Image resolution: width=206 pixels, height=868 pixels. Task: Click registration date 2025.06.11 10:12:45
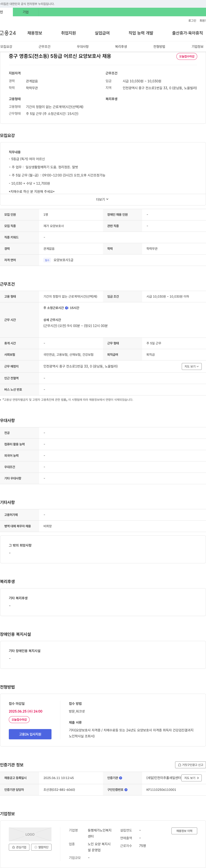point(59,778)
